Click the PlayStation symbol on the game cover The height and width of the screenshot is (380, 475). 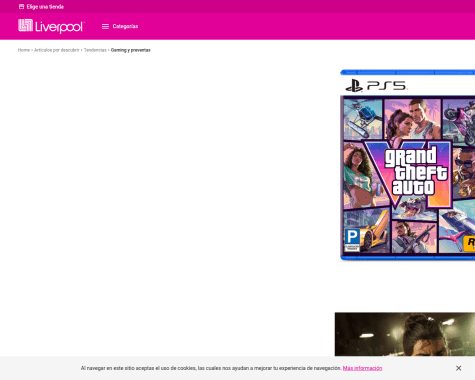354,86
